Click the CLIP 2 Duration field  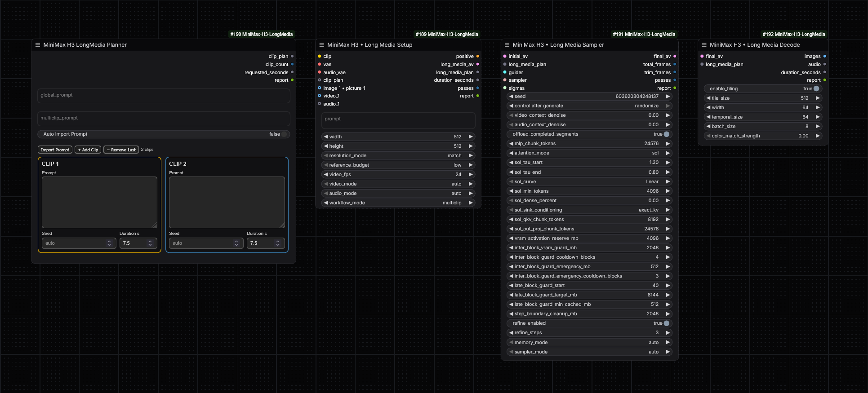click(266, 243)
